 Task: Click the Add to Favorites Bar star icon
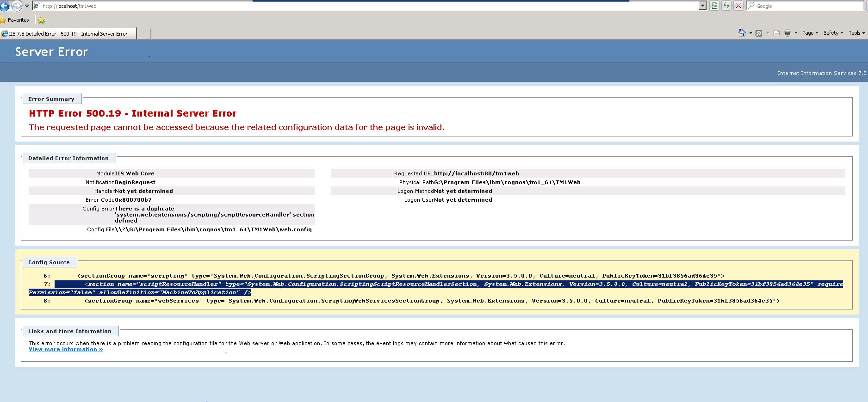pos(41,20)
